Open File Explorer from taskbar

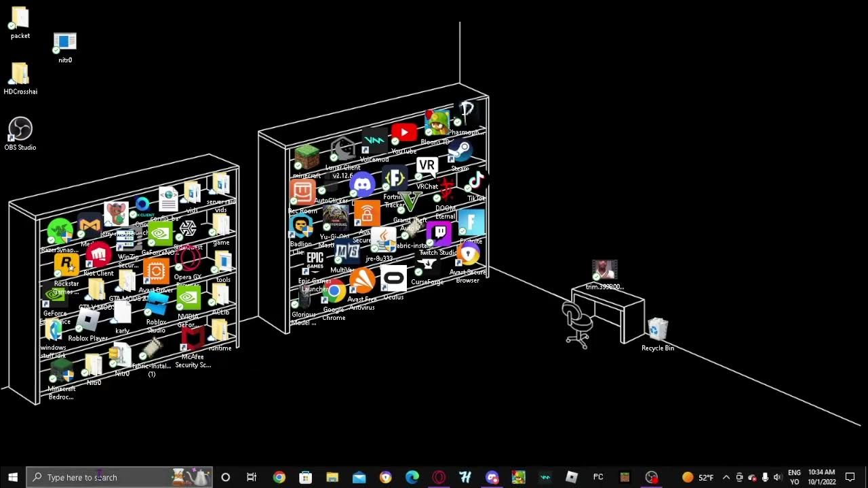click(x=332, y=477)
